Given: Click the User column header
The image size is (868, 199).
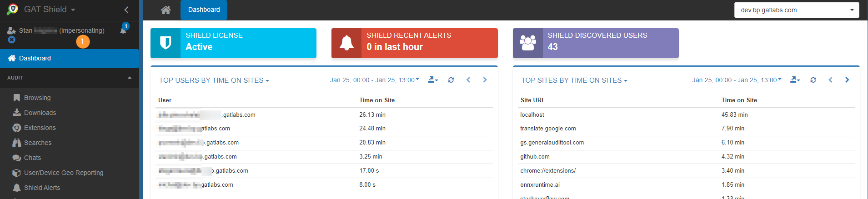Looking at the screenshot, I should 165,100.
